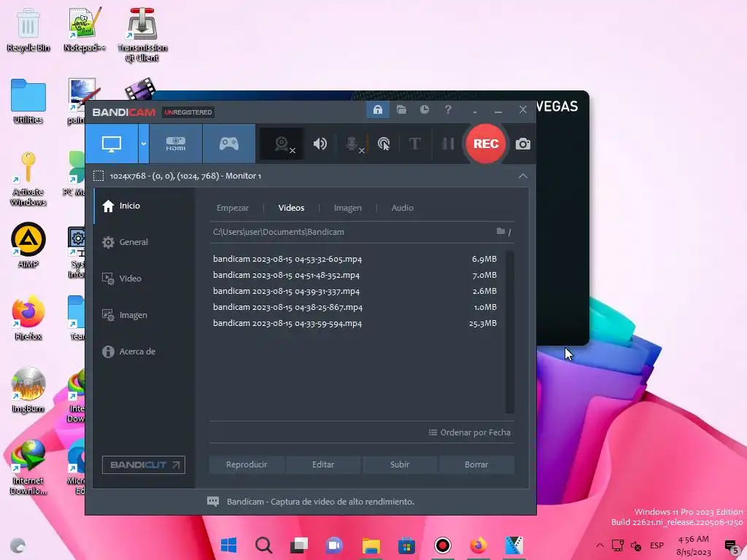Click the muted volume icon in the tray

(x=636, y=545)
